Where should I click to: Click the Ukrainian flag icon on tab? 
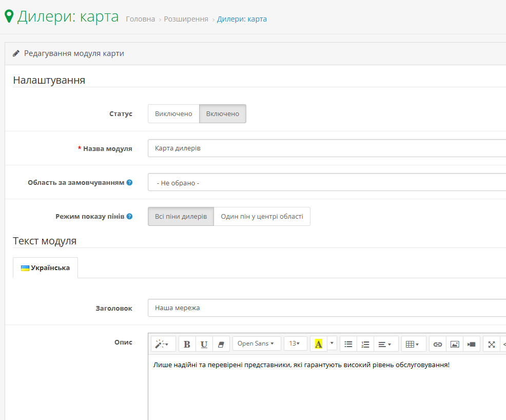tap(25, 268)
